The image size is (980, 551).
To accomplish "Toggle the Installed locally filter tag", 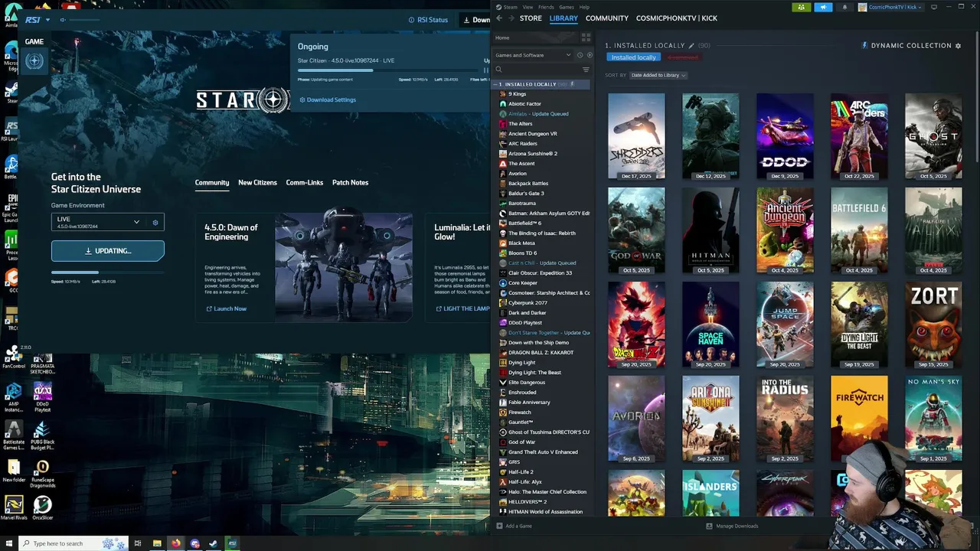I will (634, 57).
